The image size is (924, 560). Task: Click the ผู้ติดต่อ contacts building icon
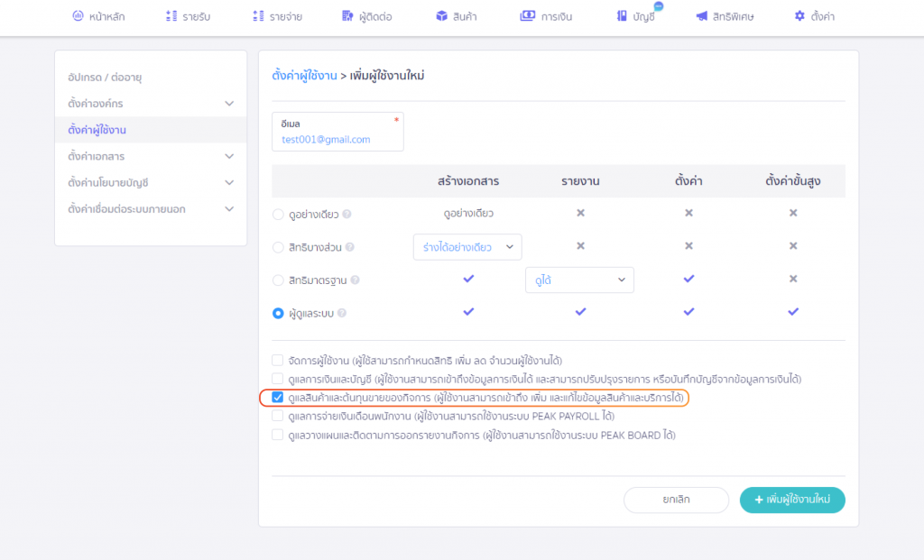(347, 16)
